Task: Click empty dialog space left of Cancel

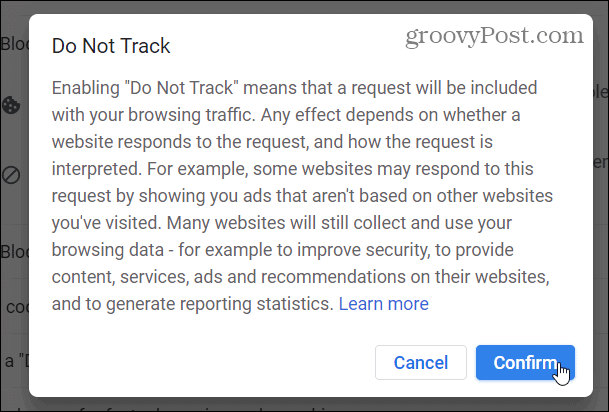Action: coord(210,363)
